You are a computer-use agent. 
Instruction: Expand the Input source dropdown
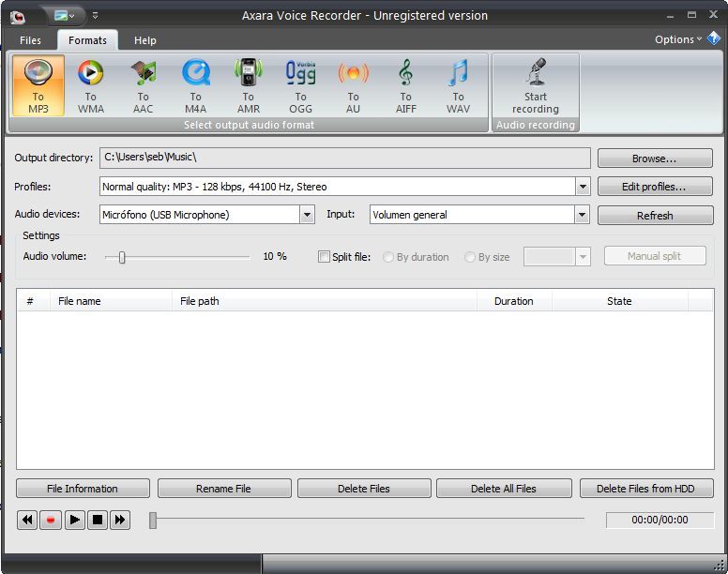tap(583, 215)
